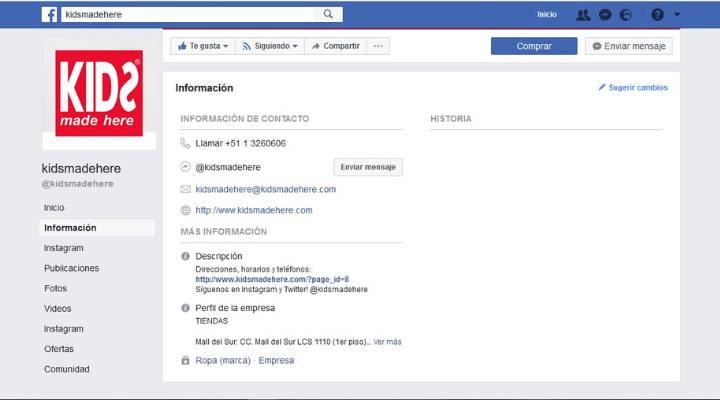Click Llamar +51 1 3260606
The height and width of the screenshot is (400, 720).
tap(241, 143)
